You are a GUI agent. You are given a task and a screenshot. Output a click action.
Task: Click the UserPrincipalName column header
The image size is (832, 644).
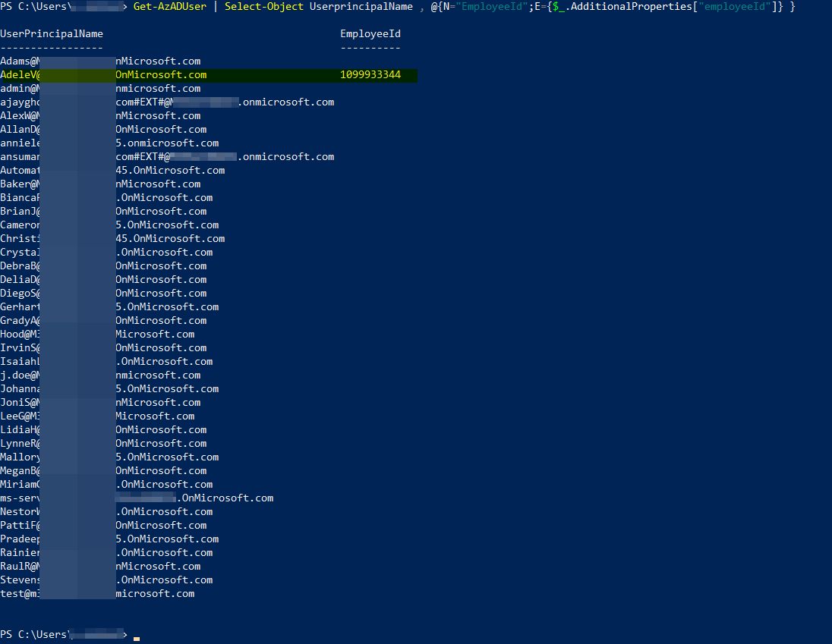point(52,34)
